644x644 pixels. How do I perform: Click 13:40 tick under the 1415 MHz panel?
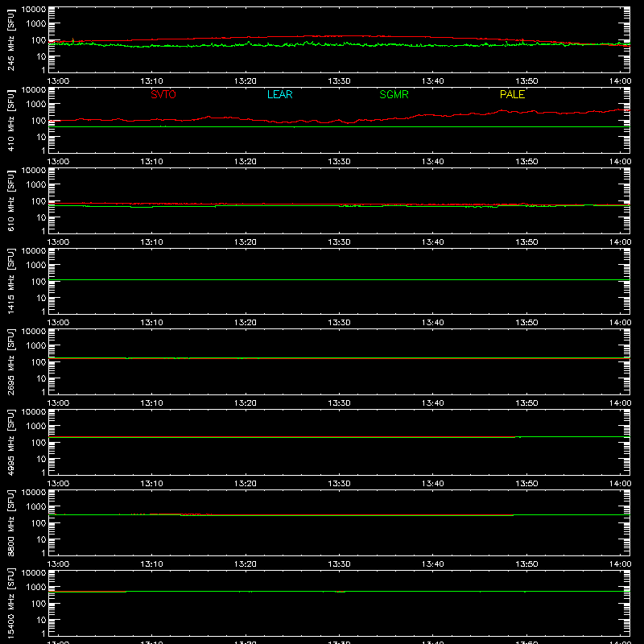point(433,323)
